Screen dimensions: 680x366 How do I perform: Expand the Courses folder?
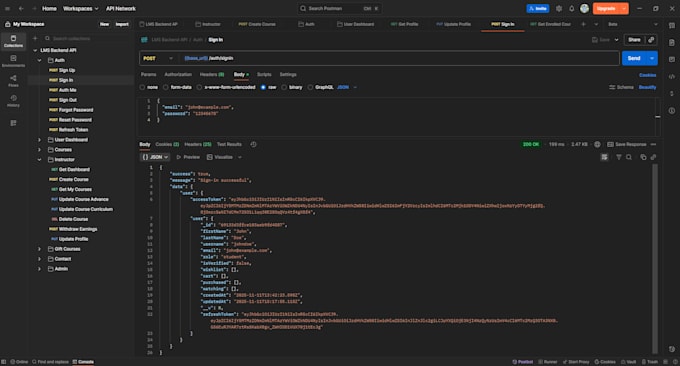(39, 150)
